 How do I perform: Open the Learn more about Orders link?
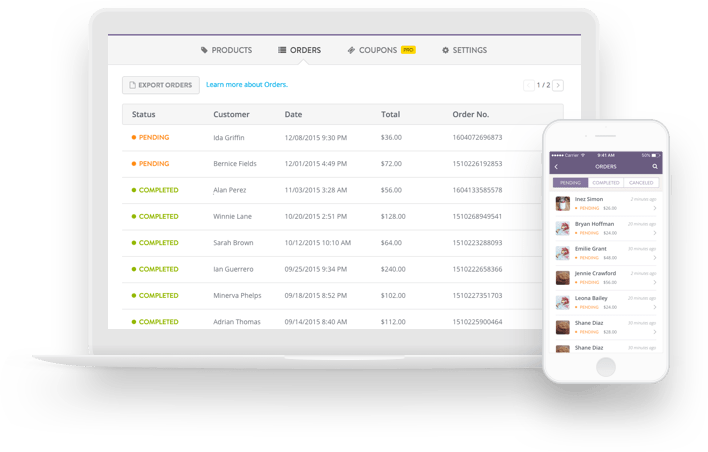pyautogui.click(x=247, y=84)
